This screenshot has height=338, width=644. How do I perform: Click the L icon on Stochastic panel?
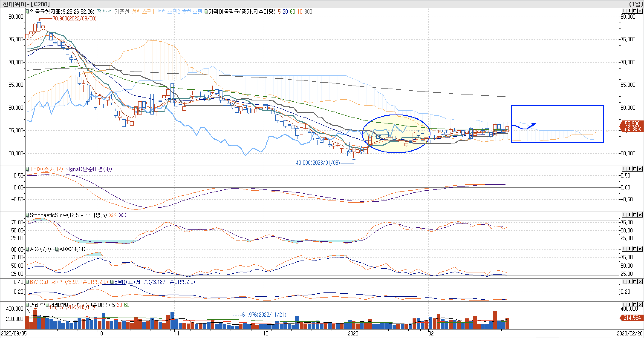(x=624, y=215)
